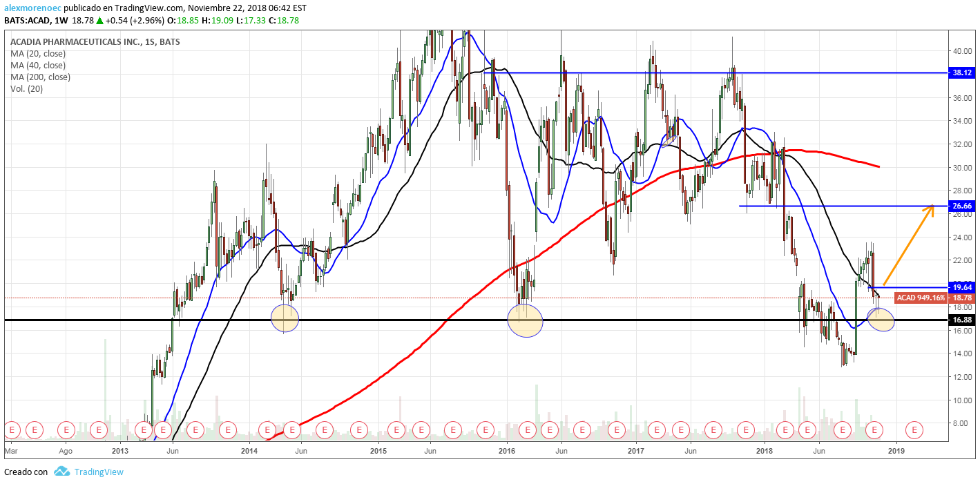Click the 24.00 price axis tick
The width and height of the screenshot is (980, 484).
963,238
